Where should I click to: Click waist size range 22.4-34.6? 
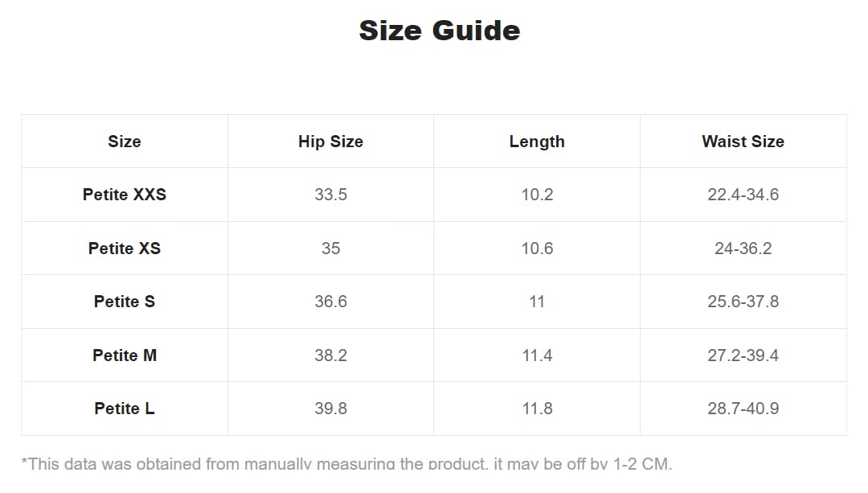click(x=743, y=195)
